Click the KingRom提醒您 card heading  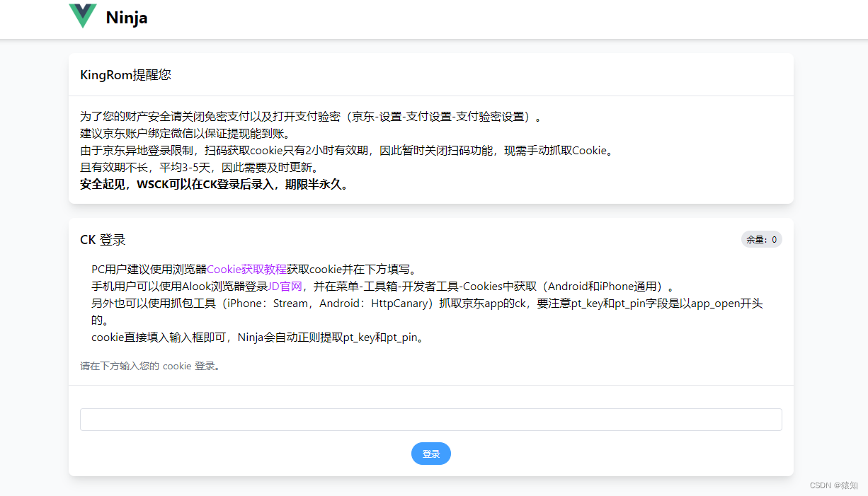point(125,75)
